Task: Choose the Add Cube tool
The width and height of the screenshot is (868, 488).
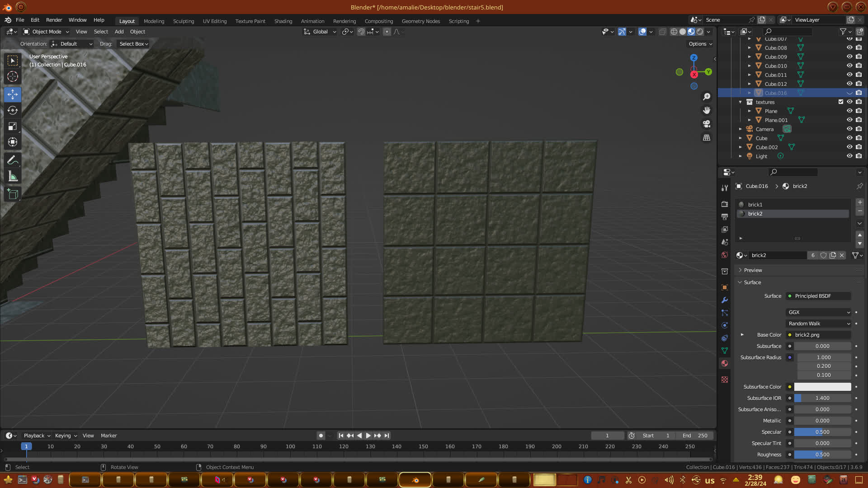Action: click(13, 194)
